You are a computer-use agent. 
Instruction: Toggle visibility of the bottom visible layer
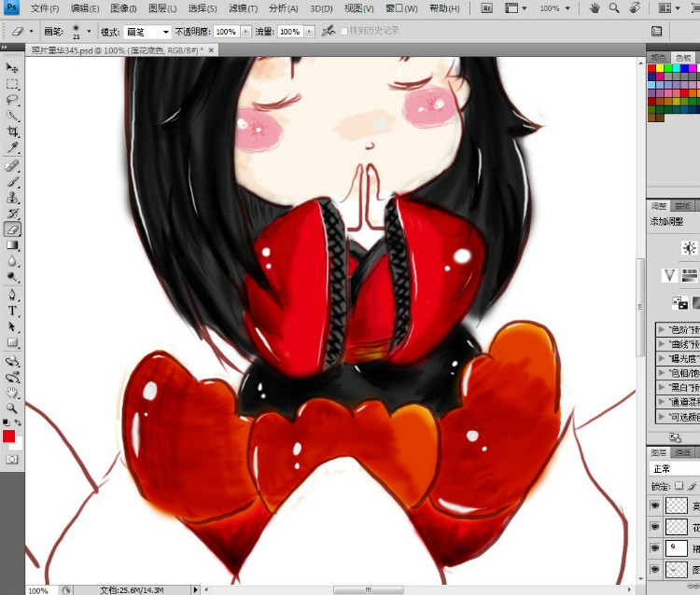click(x=655, y=569)
